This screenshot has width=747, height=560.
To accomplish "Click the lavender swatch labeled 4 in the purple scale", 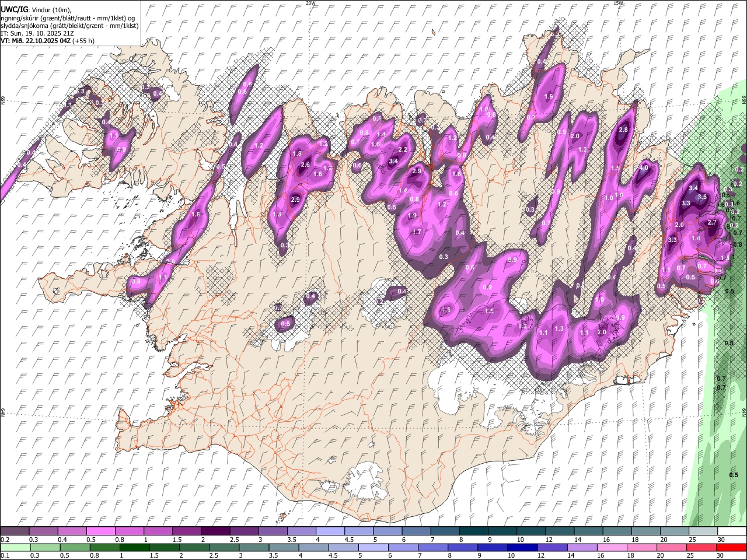I will click(x=330, y=531).
